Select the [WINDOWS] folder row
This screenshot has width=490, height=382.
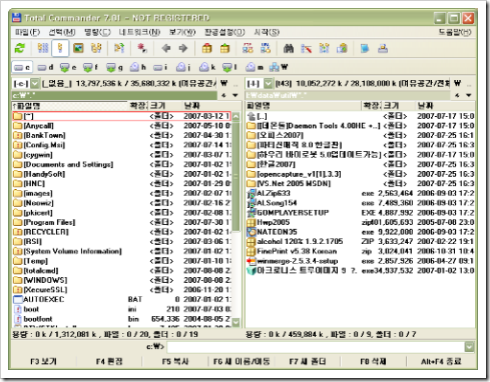[122, 280]
